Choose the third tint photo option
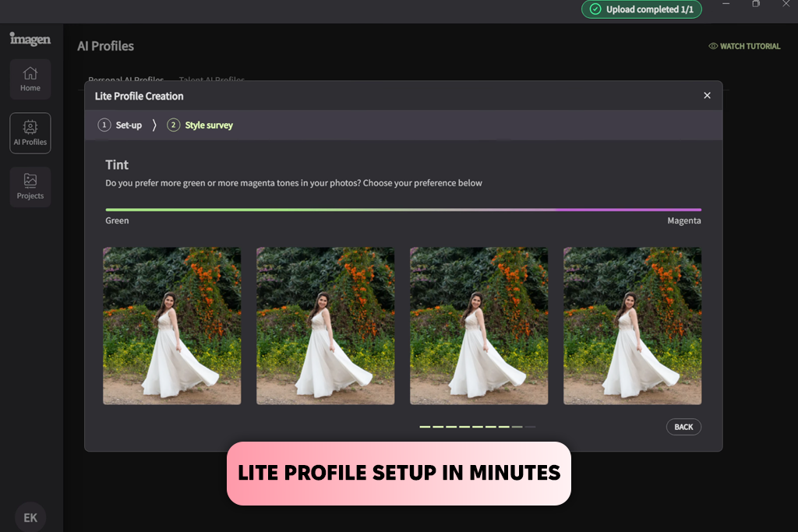The image size is (798, 532). [x=479, y=326]
